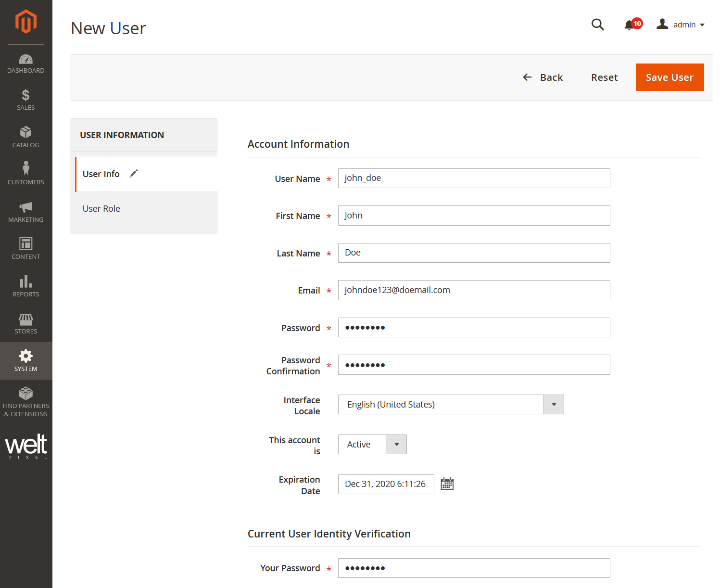720x588 pixels.
Task: Open the This account is Active dropdown
Action: [372, 445]
